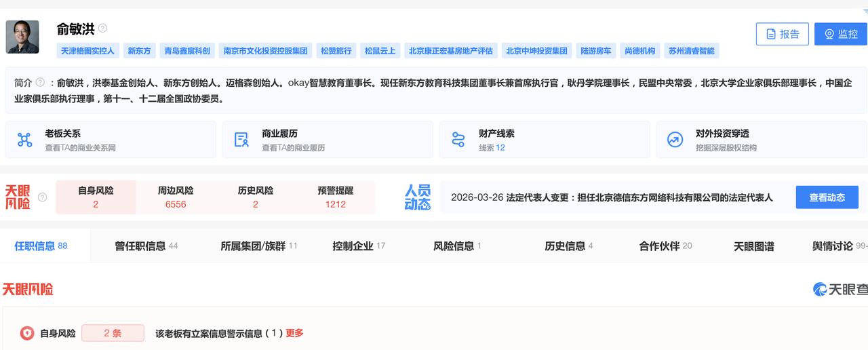Switch to the 合作伙伴 20 tab
This screenshot has height=350, width=868.
[665, 246]
